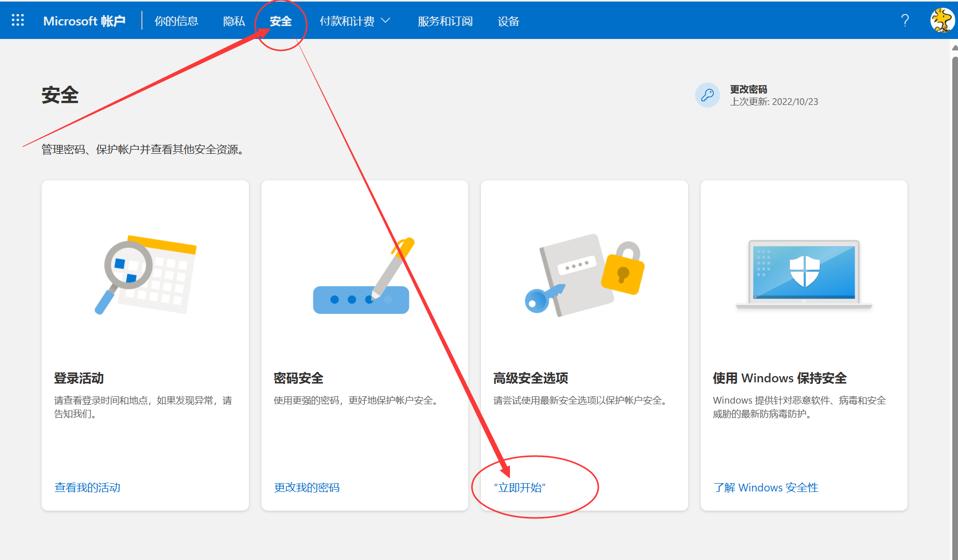This screenshot has width=958, height=560.
Task: Open the 服务和订阅 tab
Action: tap(445, 21)
